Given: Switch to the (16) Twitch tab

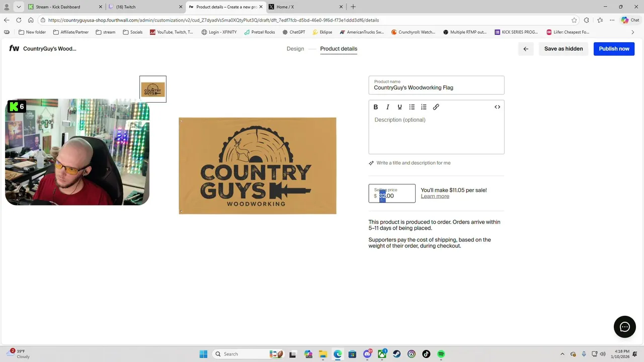Looking at the screenshot, I should pyautogui.click(x=145, y=7).
